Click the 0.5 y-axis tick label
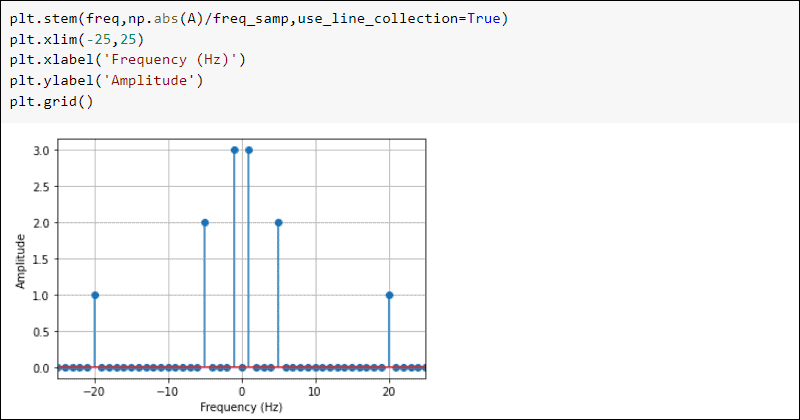800x420 pixels. [41, 332]
